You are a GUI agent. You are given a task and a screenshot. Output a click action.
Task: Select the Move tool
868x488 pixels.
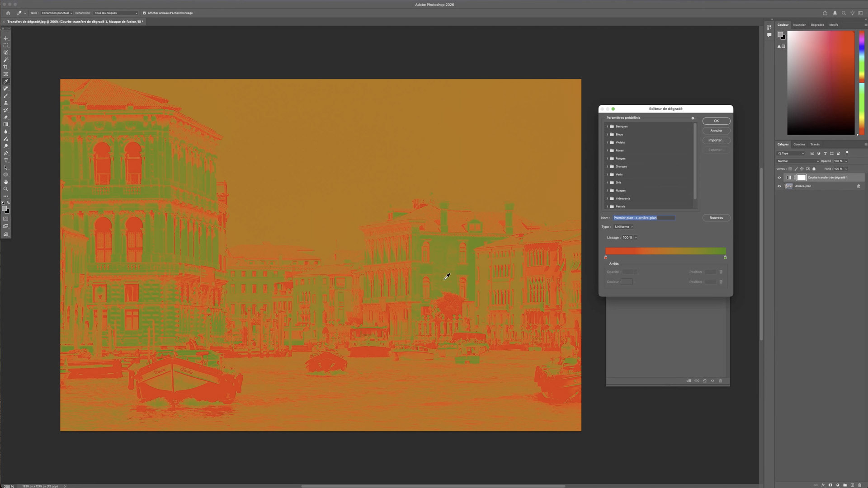coord(6,38)
